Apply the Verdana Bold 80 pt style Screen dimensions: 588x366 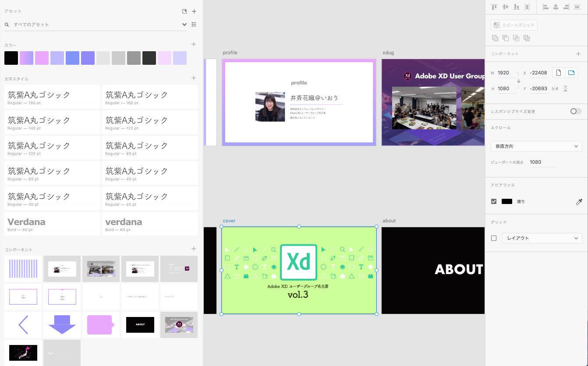point(52,224)
